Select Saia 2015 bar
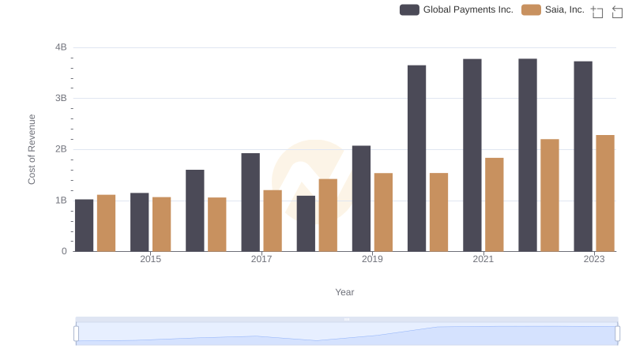632x364 pixels. click(x=162, y=224)
